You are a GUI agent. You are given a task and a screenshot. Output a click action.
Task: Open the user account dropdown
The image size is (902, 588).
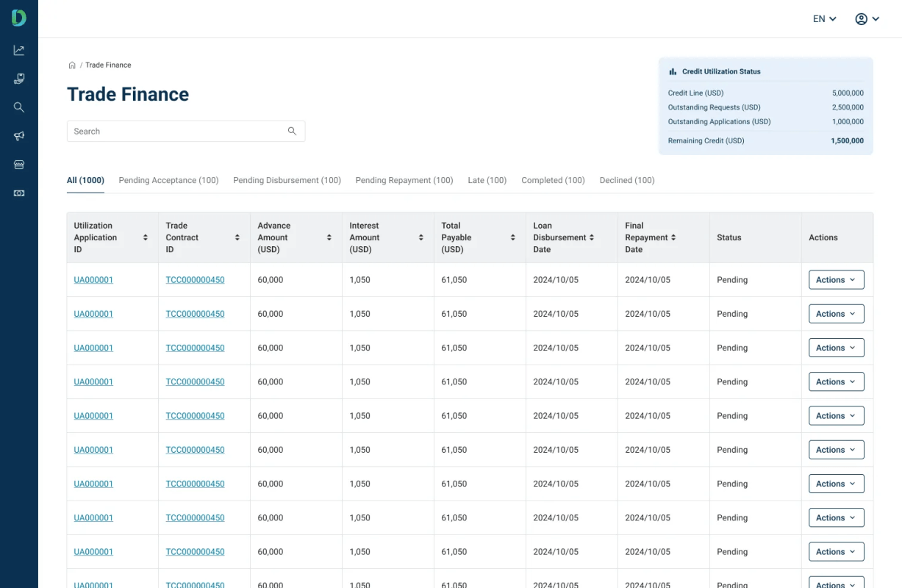pos(867,19)
